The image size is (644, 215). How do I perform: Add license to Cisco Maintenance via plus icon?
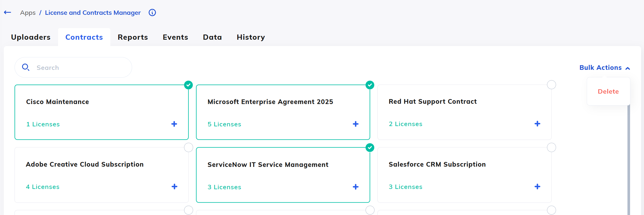[x=174, y=124]
